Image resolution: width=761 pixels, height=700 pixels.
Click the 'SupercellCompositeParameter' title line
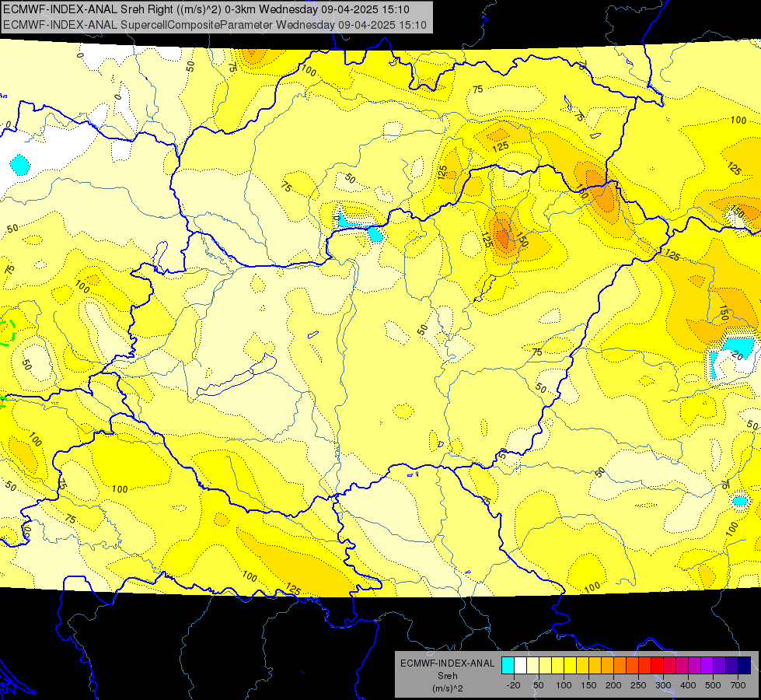pos(215,25)
